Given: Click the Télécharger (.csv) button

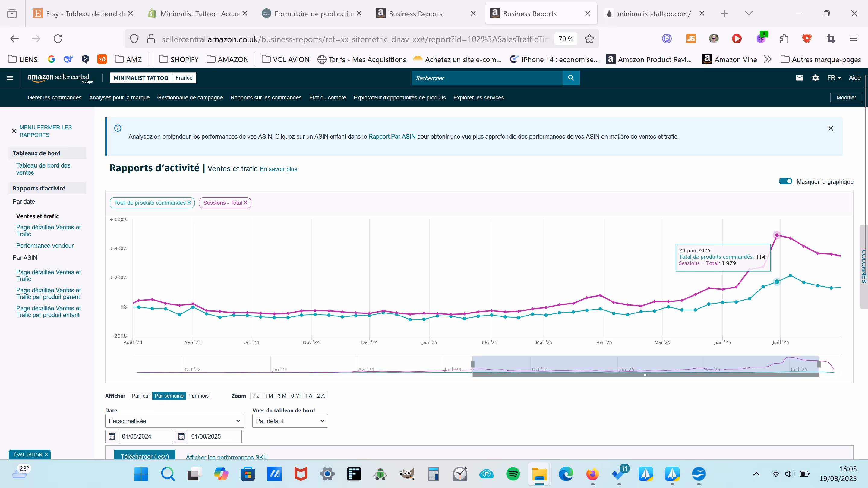Looking at the screenshot, I should 144,456.
